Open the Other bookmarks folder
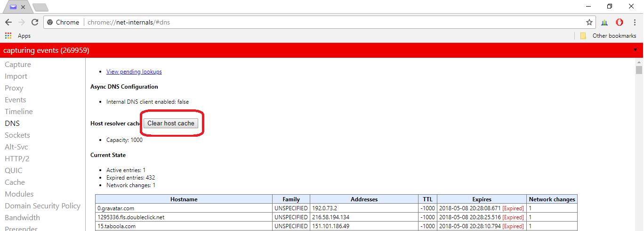This screenshot has height=231, width=644. [x=608, y=36]
